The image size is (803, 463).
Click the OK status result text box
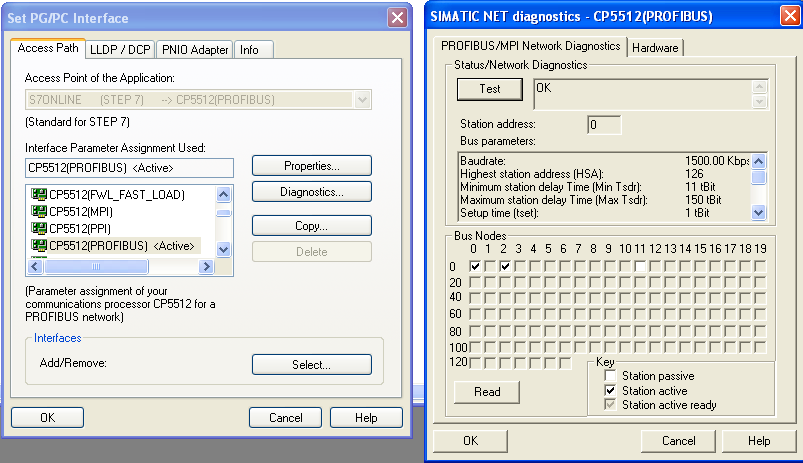pos(643,94)
